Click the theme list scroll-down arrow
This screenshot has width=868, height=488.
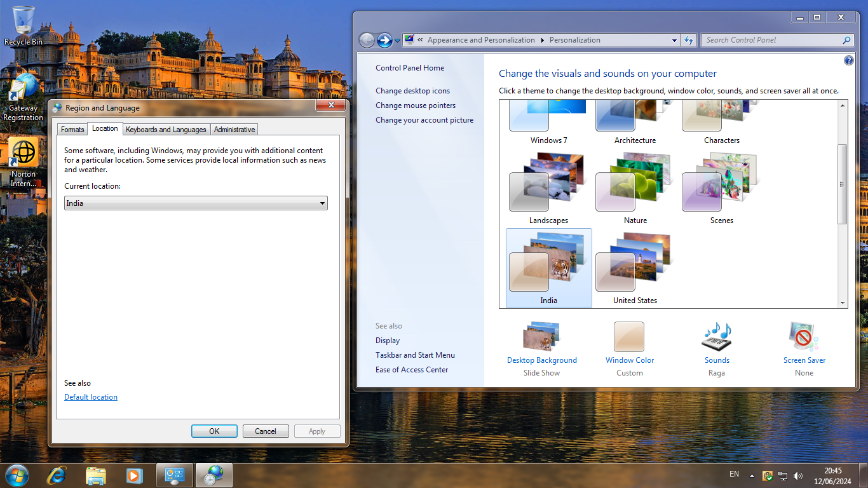click(x=843, y=303)
